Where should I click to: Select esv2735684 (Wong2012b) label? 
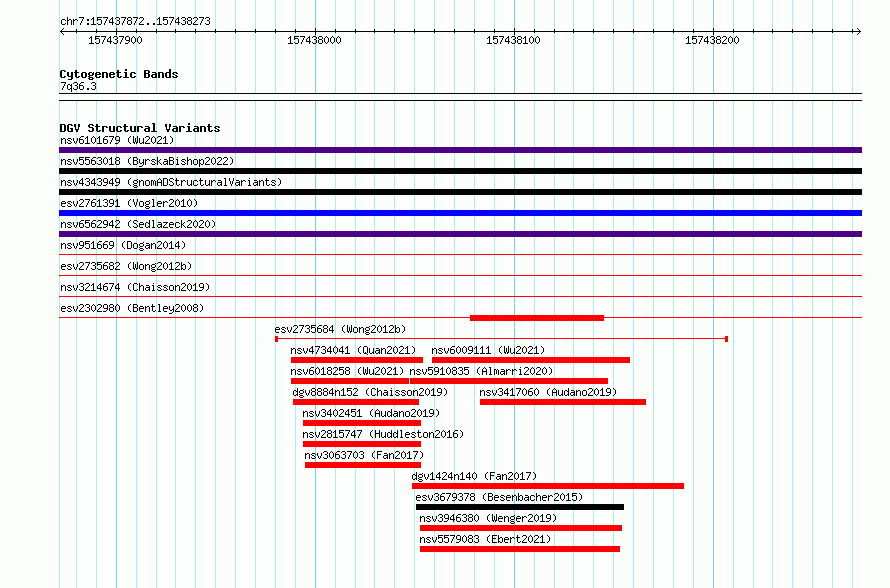tap(340, 329)
